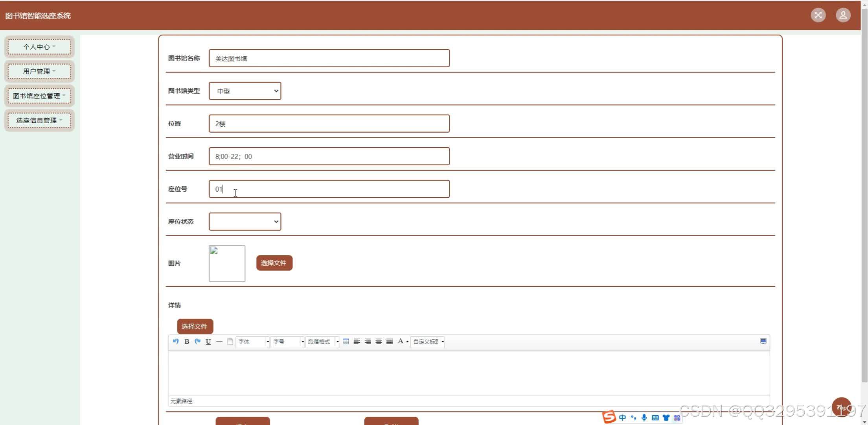Toggle bold formatting in the editor

pyautogui.click(x=187, y=341)
